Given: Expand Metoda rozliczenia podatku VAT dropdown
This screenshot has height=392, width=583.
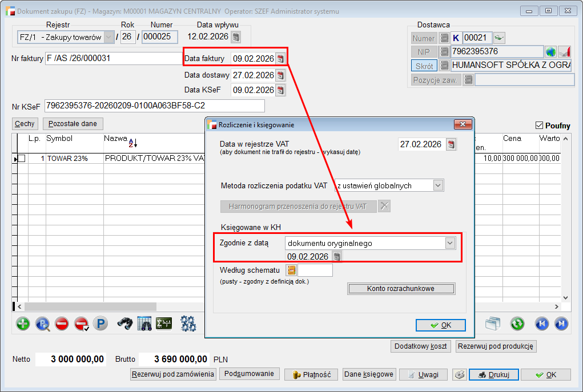Looking at the screenshot, I should (x=438, y=185).
